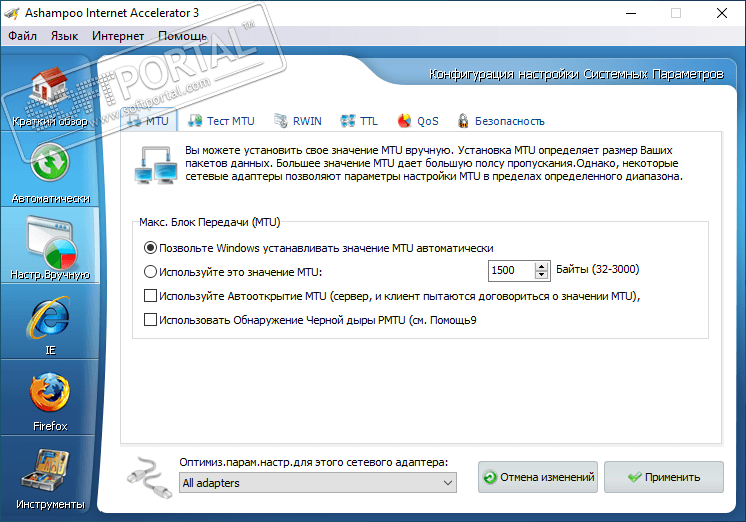Image resolution: width=746 pixels, height=522 pixels.
Task: Open the TTL tab
Action: pos(359,121)
